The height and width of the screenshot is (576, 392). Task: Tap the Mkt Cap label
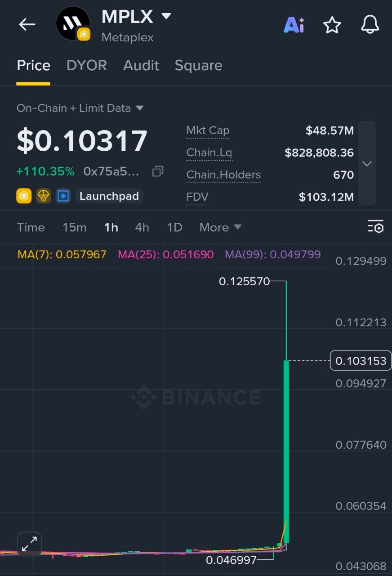(x=208, y=130)
